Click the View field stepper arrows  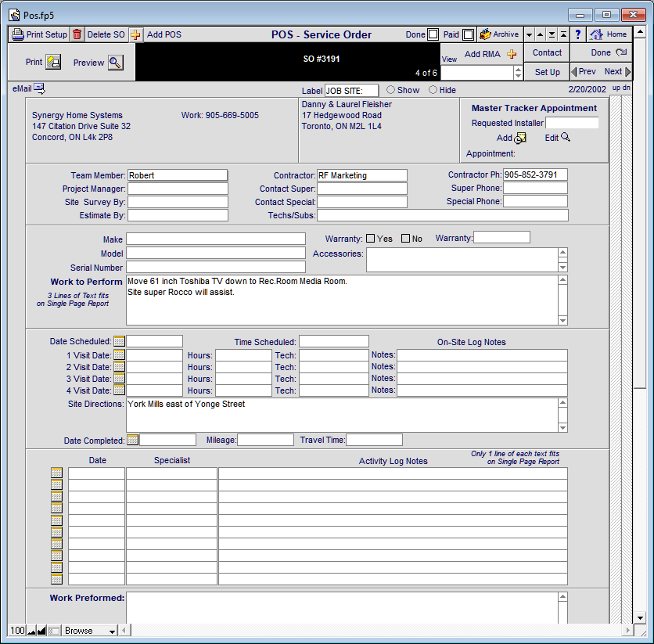coord(518,73)
